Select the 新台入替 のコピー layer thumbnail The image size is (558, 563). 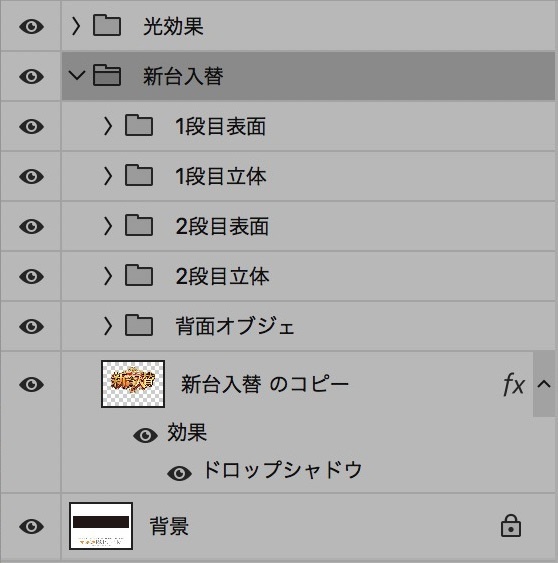[x=133, y=384]
